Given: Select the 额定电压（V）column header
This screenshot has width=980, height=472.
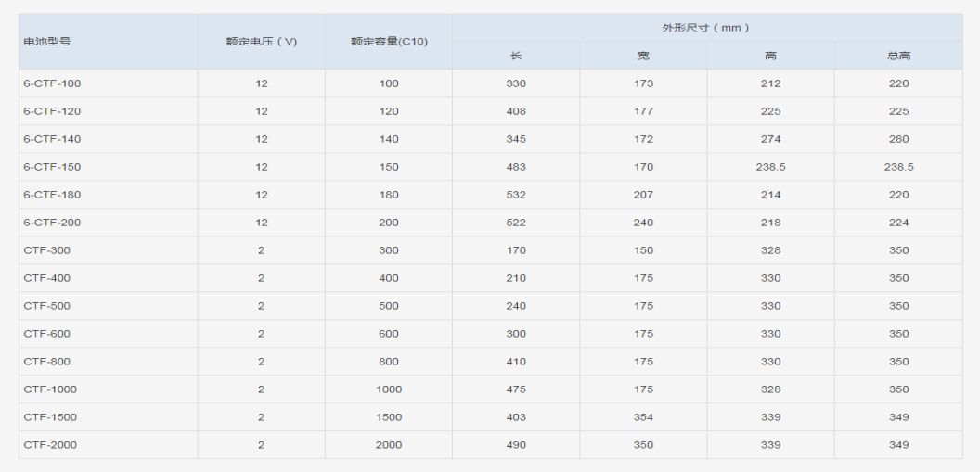Looking at the screenshot, I should pos(262,42).
